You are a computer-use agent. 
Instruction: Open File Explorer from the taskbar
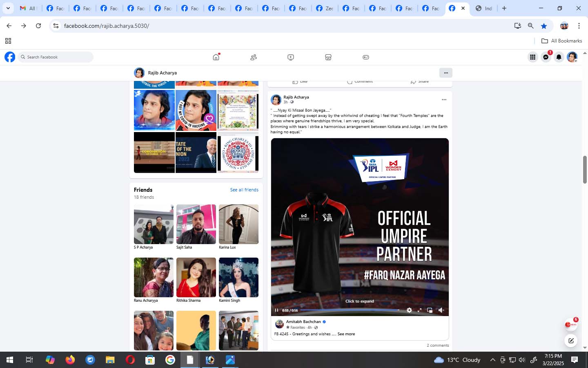coord(110,360)
